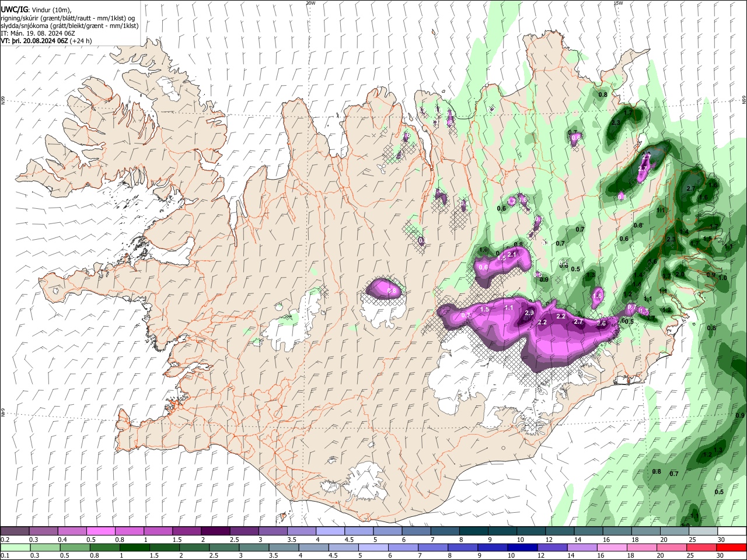Select the 4 grey-blue swatch in the rain legend
Screen dimensions: 747x560
coord(313,547)
